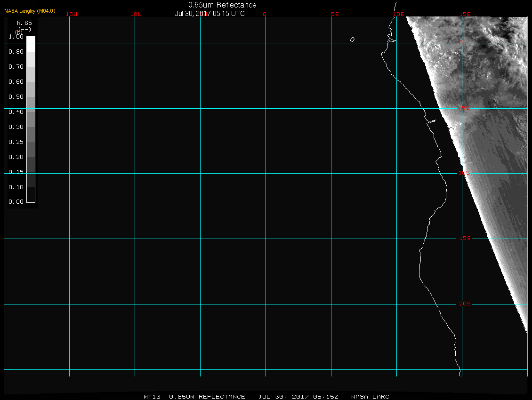Click the 10W longitude label
Viewport: 532px width, 400px height.
coord(136,14)
